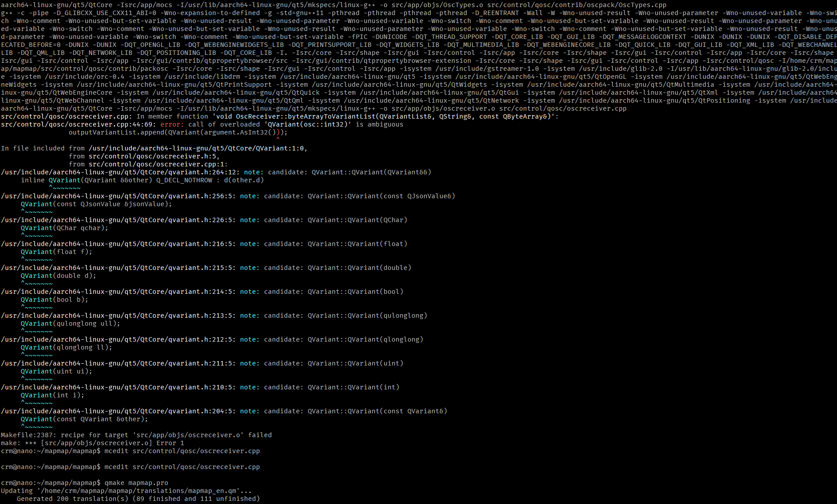Click the qvariant.h:264:12 file path
Viewport: 837px width, 504px height.
point(120,172)
